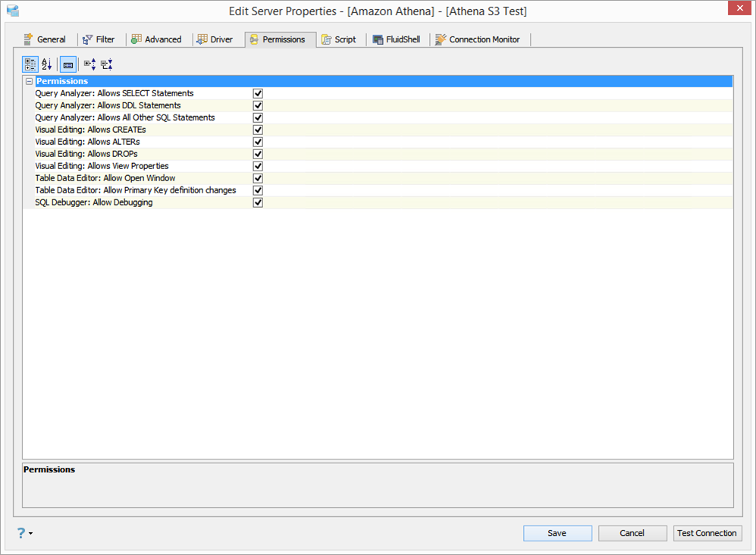Toggle Table Data Editor Allow Open Window
The image size is (756, 555).
tap(258, 178)
